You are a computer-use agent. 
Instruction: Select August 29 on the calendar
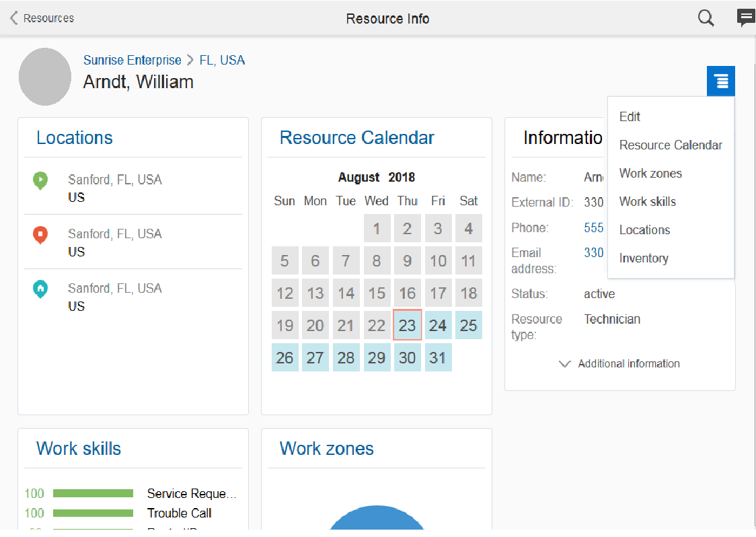(377, 357)
